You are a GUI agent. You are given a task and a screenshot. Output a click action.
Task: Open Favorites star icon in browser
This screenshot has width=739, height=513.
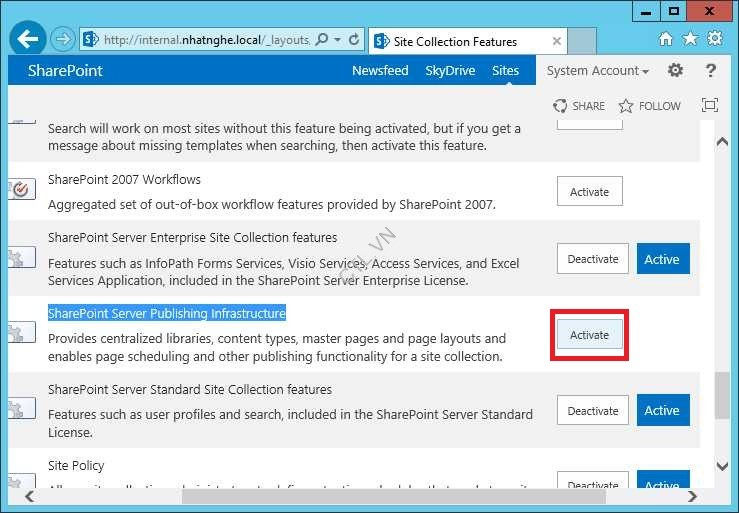click(690, 39)
